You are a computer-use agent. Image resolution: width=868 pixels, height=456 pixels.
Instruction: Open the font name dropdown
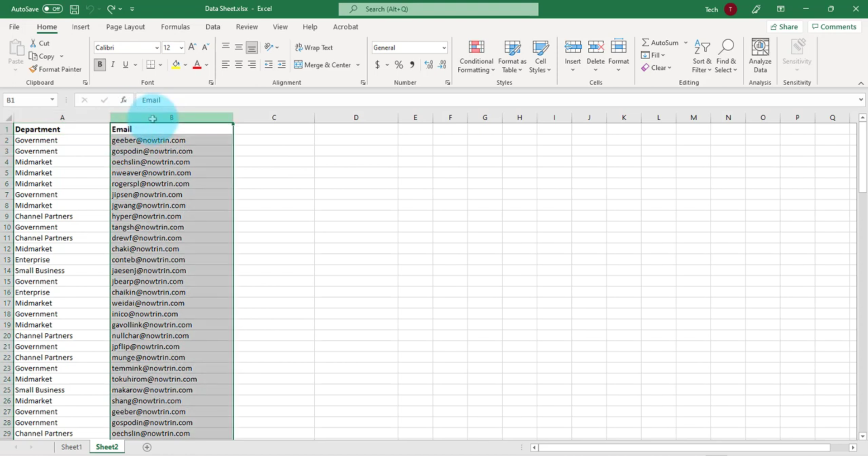point(157,47)
